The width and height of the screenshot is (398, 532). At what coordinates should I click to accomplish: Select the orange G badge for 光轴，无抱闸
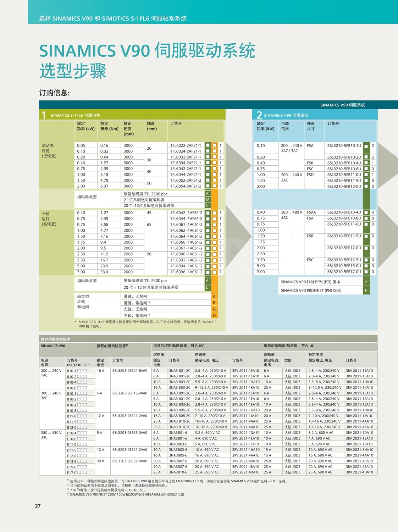(x=214, y=309)
